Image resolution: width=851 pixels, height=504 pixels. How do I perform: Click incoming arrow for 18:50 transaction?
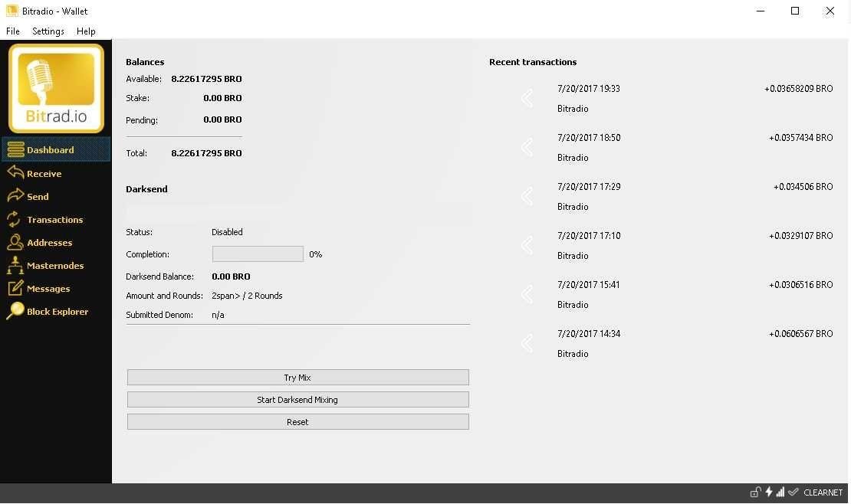click(527, 147)
